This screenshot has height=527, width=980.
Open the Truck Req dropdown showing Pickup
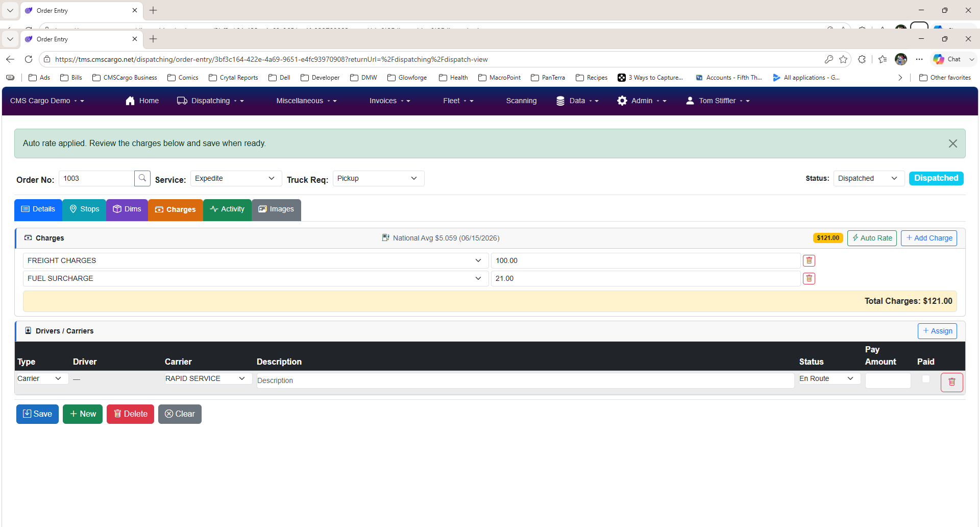click(378, 178)
